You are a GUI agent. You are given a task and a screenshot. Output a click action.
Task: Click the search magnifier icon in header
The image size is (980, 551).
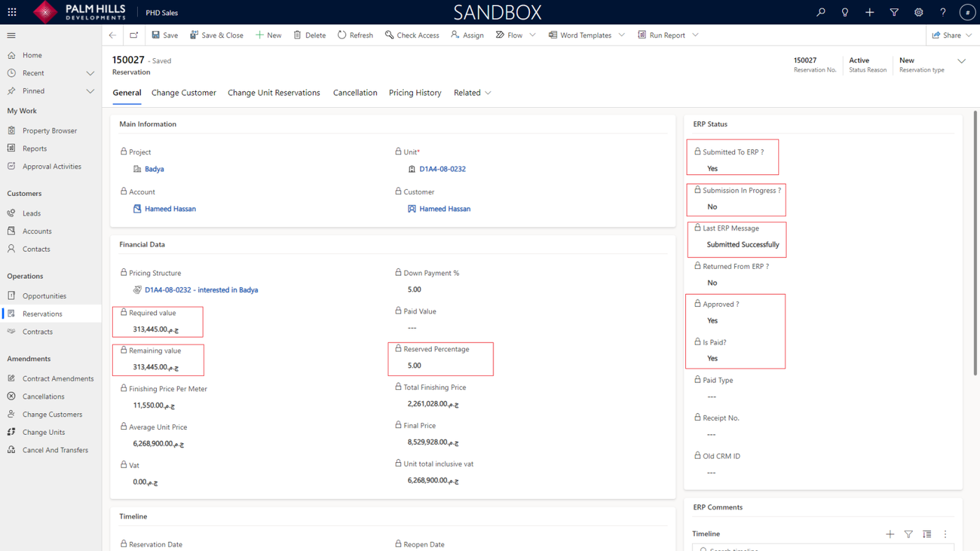coord(820,12)
